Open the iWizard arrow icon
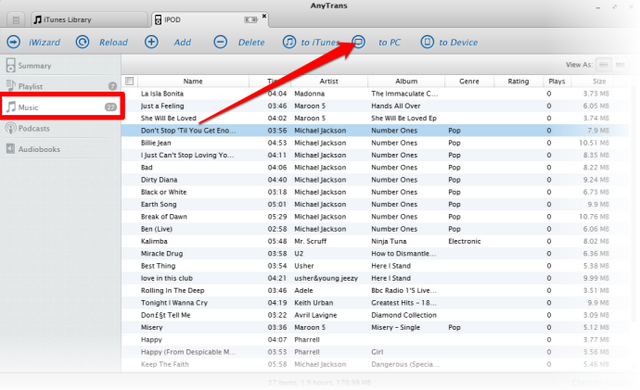 tap(13, 42)
